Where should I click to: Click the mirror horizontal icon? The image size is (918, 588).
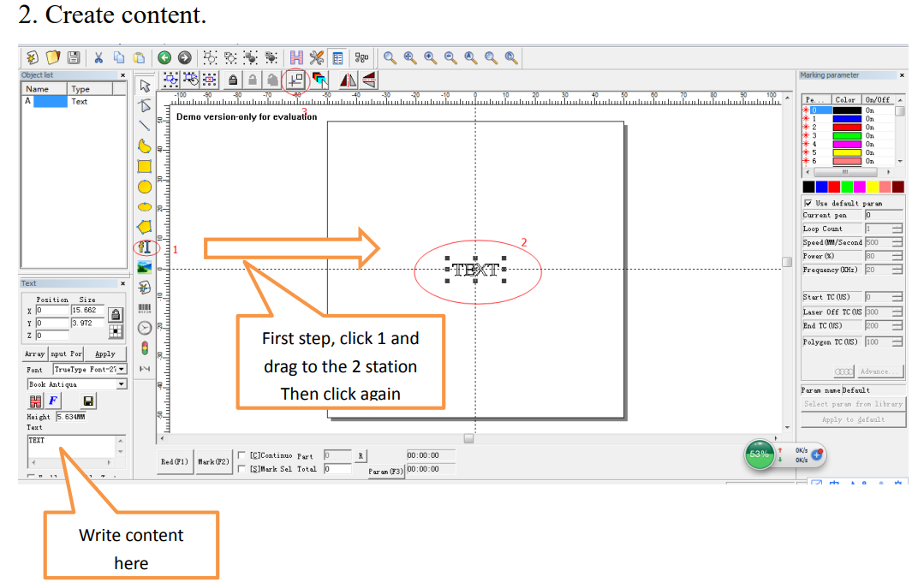[348, 80]
